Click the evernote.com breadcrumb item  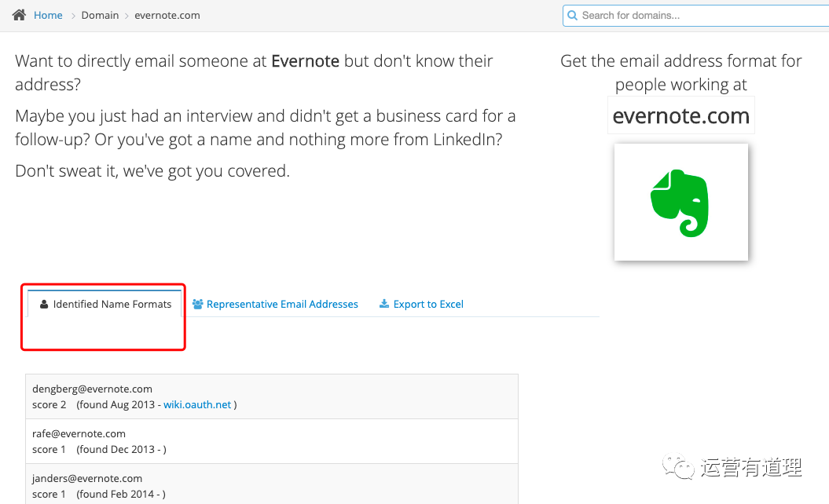pos(167,16)
